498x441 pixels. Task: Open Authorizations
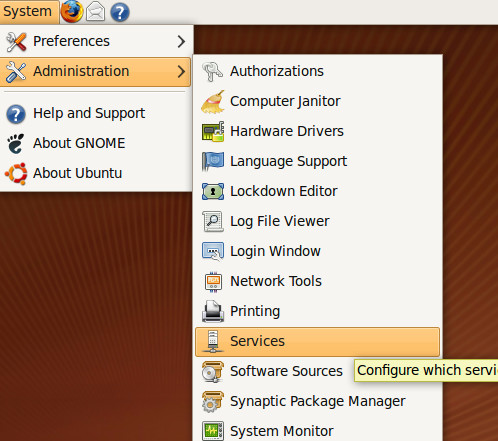click(317, 71)
